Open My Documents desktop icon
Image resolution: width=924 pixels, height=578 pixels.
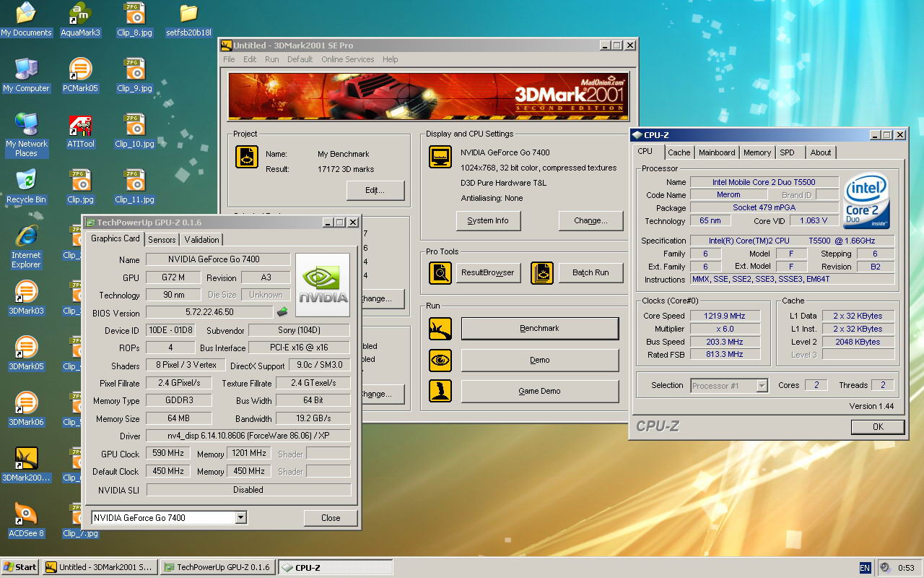pyautogui.click(x=26, y=20)
